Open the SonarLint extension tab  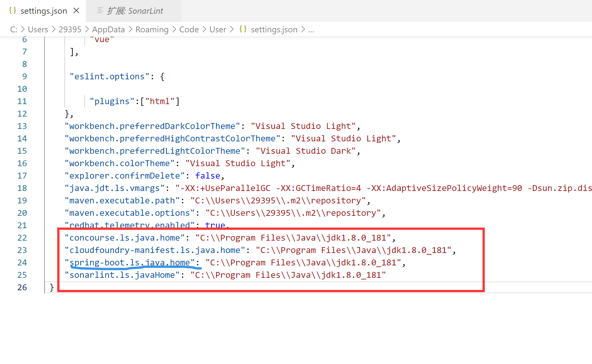click(134, 11)
